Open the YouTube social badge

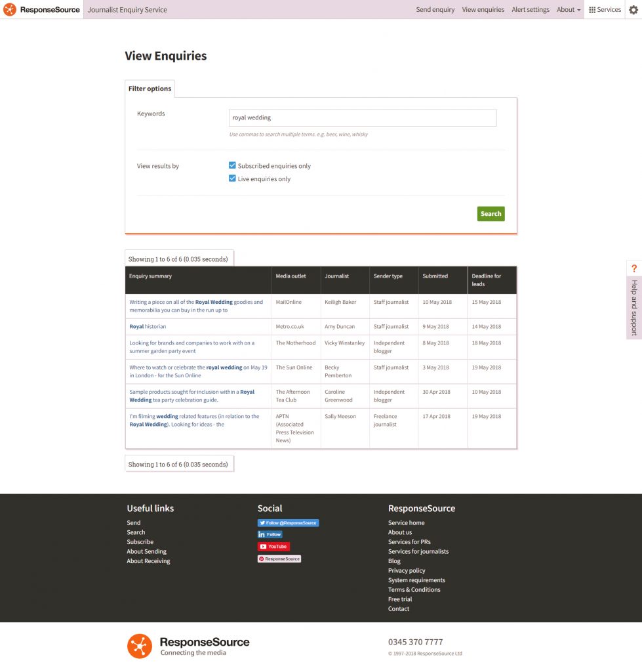(x=273, y=547)
